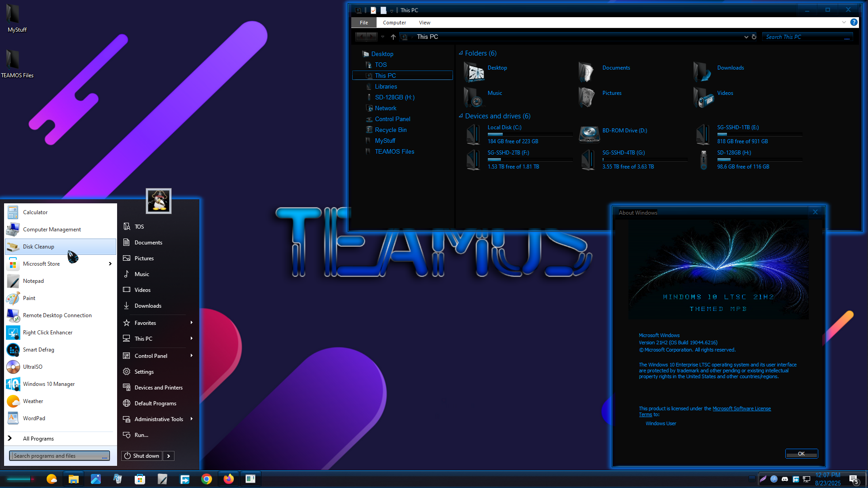Launch Computer Management from start menu

(60, 230)
